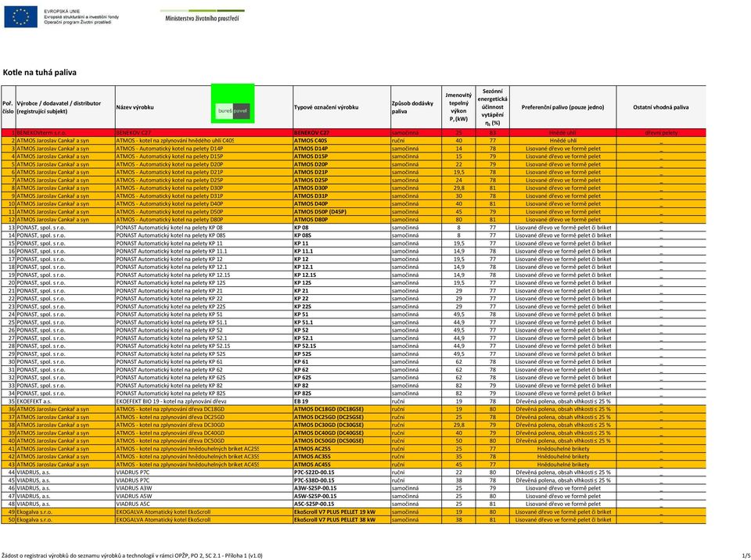The height and width of the screenshot is (560, 751).
Task: Select the bold 'KP 08' type cell
Action: (x=342, y=228)
